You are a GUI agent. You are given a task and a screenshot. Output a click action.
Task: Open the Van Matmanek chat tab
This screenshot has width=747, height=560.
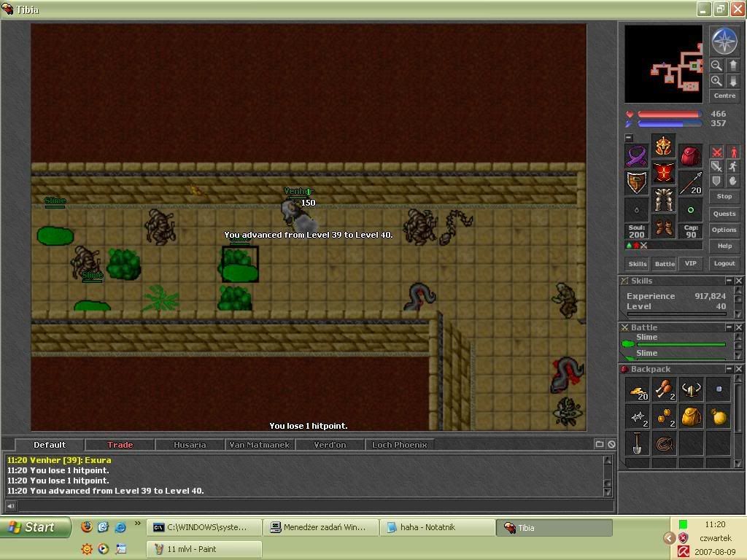pos(260,445)
